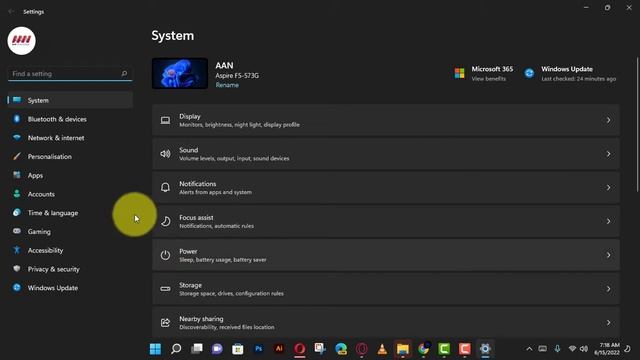This screenshot has height=360, width=640.
Task: Click the user profile avatar
Action: [x=22, y=41]
